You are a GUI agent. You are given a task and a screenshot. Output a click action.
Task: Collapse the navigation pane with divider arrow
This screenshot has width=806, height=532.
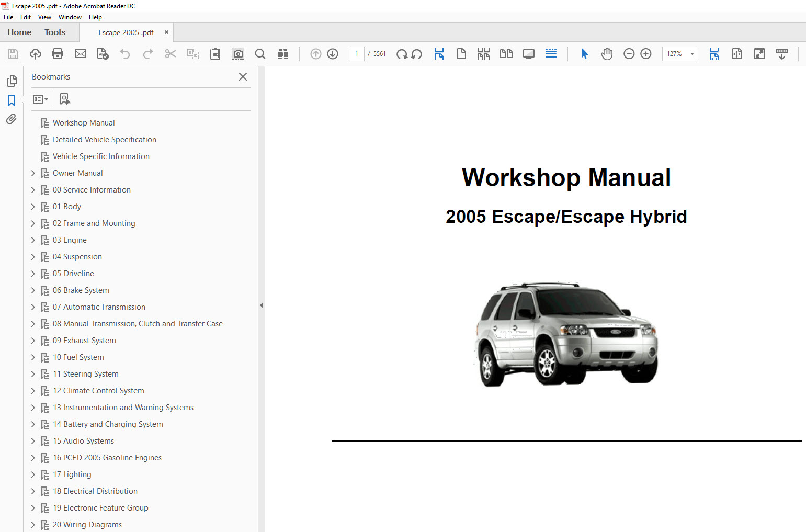click(262, 305)
